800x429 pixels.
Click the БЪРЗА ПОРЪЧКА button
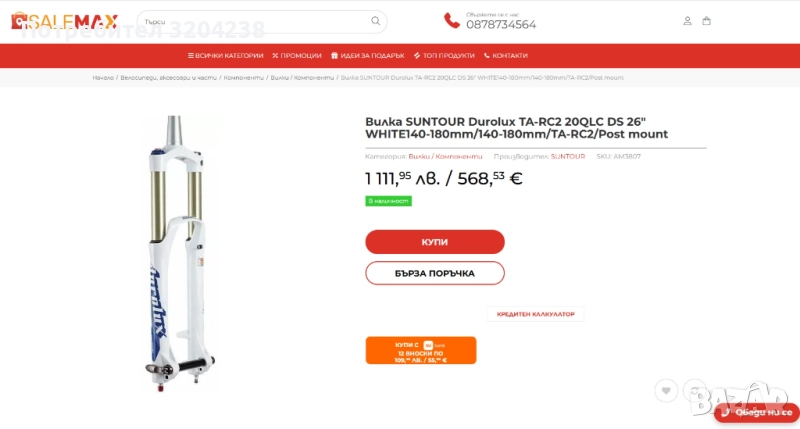click(435, 273)
